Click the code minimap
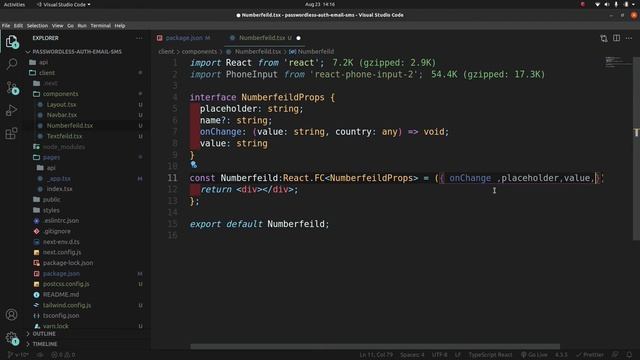This screenshot has height=360, width=640. click(618, 62)
